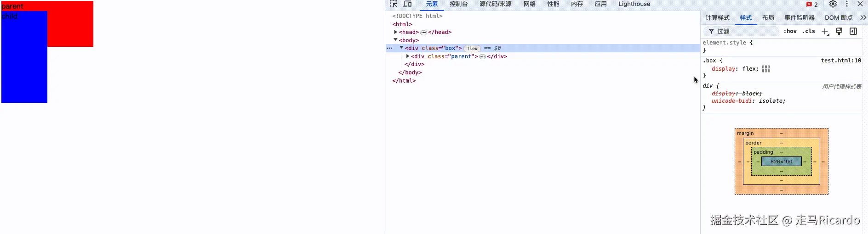Screen dimensions: 868x234
Task: Click the padding region of box model
Action: click(x=782, y=152)
